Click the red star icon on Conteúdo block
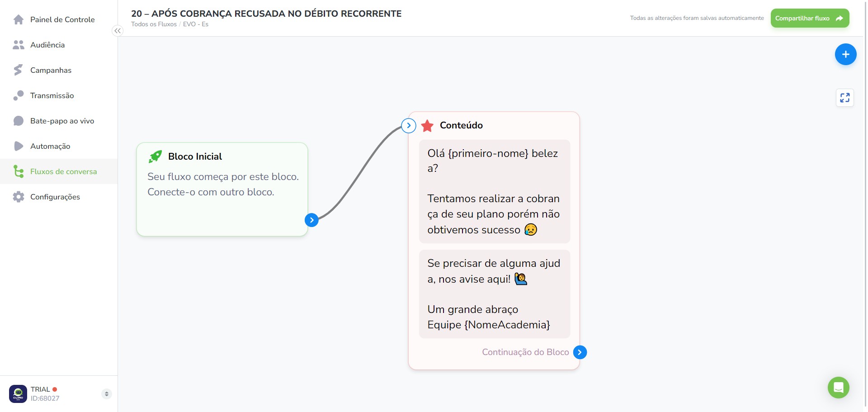Image resolution: width=868 pixels, height=412 pixels. (x=427, y=126)
